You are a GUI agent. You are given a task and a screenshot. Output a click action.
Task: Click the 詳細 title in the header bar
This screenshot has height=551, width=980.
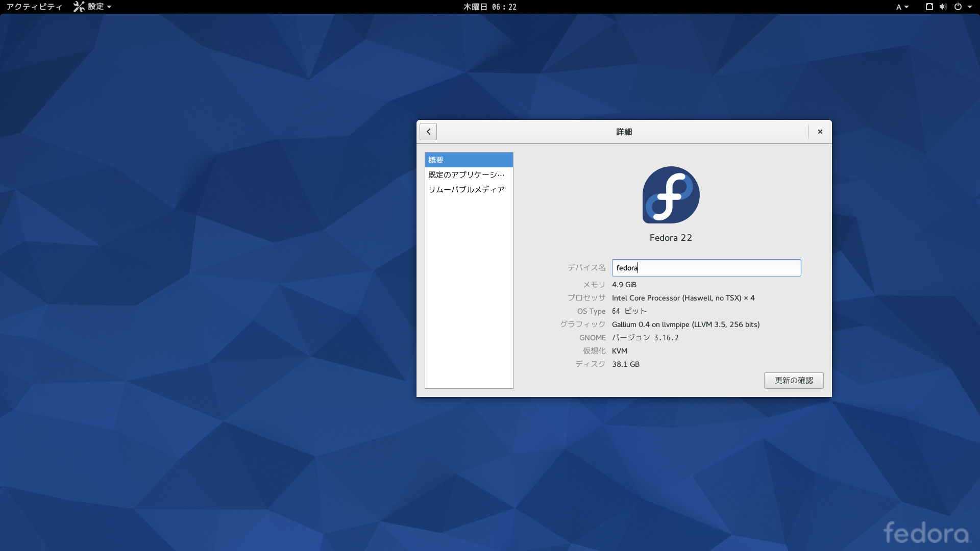[x=624, y=132]
